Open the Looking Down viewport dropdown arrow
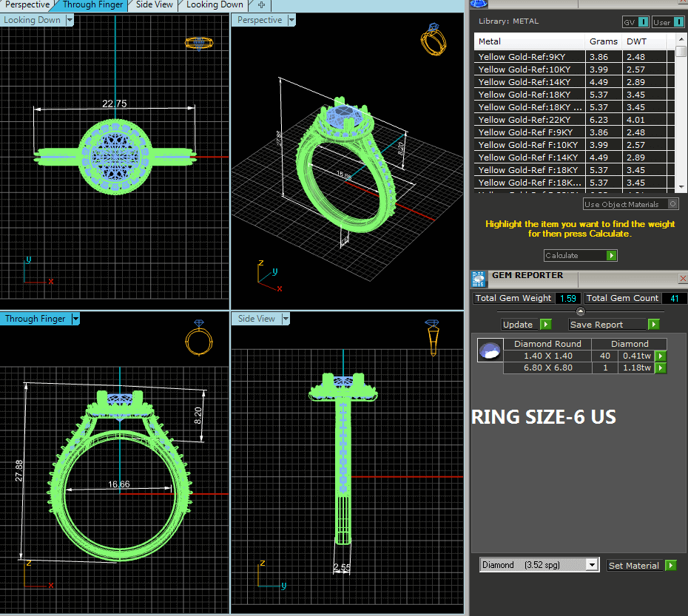The image size is (688, 616). [x=70, y=21]
